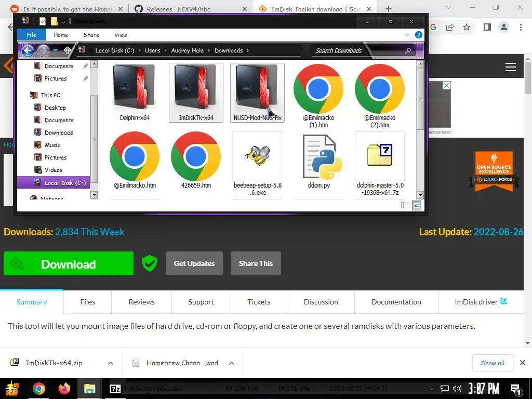Image resolution: width=532 pixels, height=399 pixels.
Task: Toggle Chrome side panel
Action: (487, 27)
